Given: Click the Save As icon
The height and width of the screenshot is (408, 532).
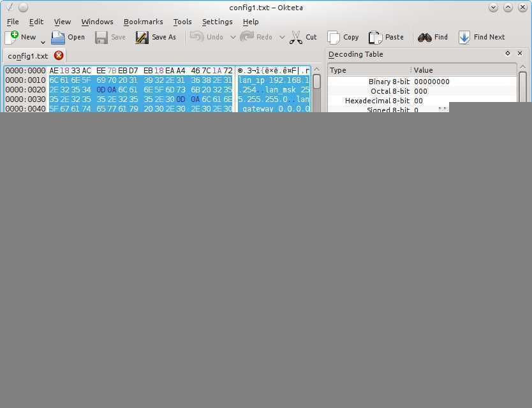Looking at the screenshot, I should click(x=142, y=38).
